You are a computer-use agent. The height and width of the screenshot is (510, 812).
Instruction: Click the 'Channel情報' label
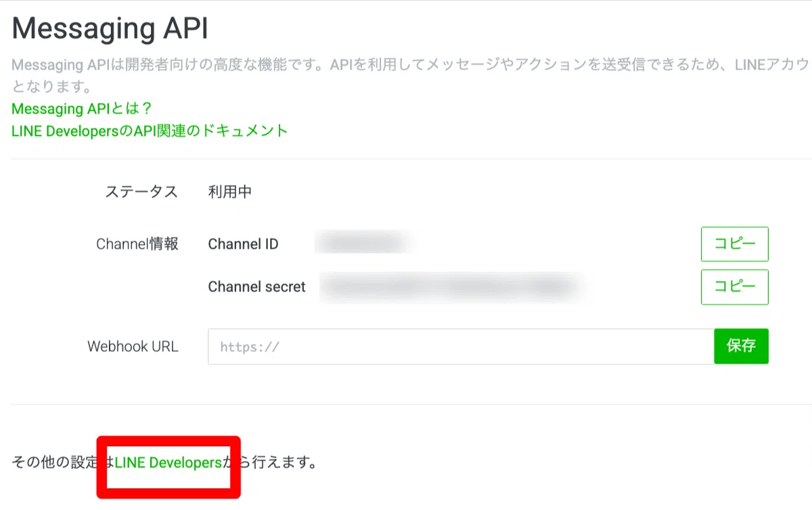pos(137,244)
